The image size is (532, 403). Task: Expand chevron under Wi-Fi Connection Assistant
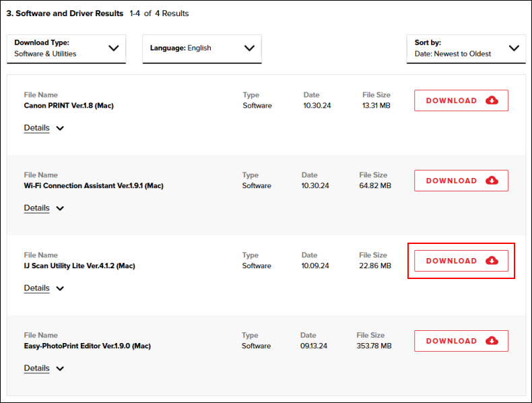point(60,208)
